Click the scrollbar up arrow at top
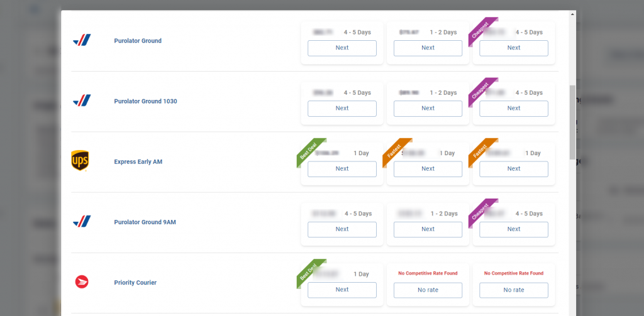Image resolution: width=644 pixels, height=316 pixels. tap(572, 14)
